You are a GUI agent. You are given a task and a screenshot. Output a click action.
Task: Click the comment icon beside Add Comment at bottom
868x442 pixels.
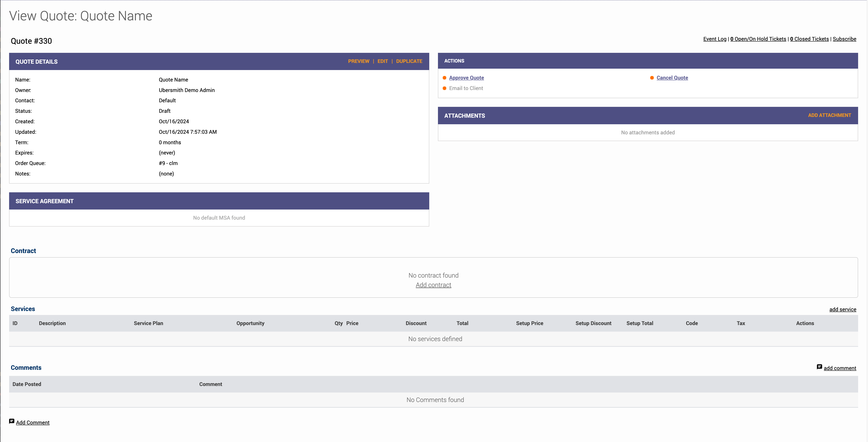11,421
